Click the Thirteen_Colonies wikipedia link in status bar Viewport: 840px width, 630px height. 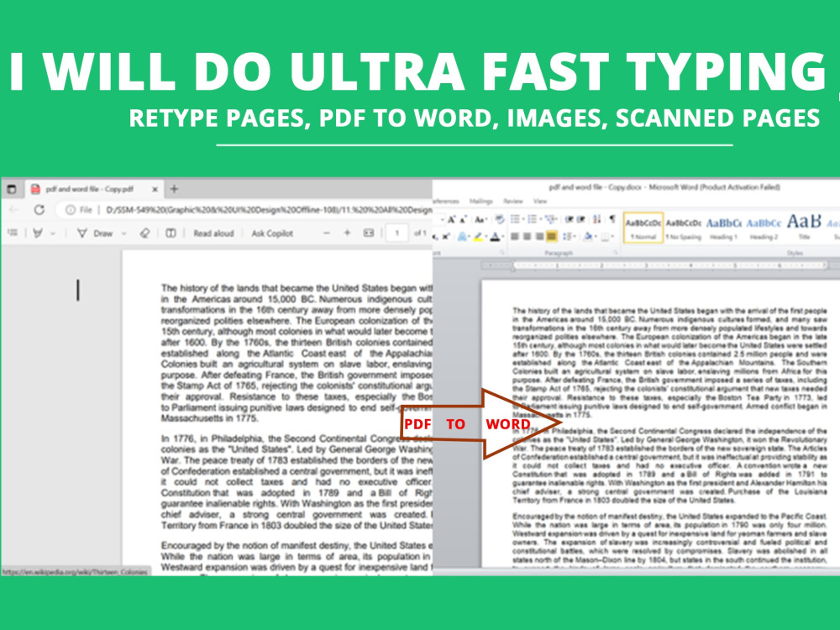point(75,572)
